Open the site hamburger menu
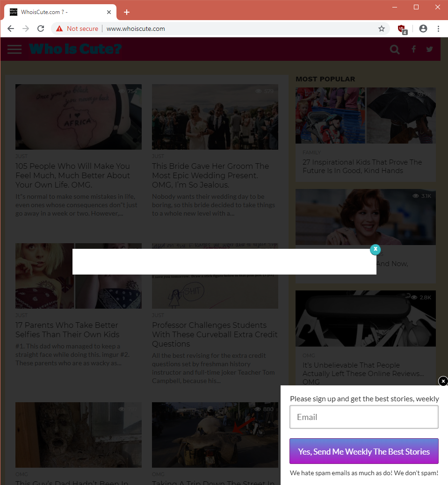The width and height of the screenshot is (448, 485). click(14, 49)
